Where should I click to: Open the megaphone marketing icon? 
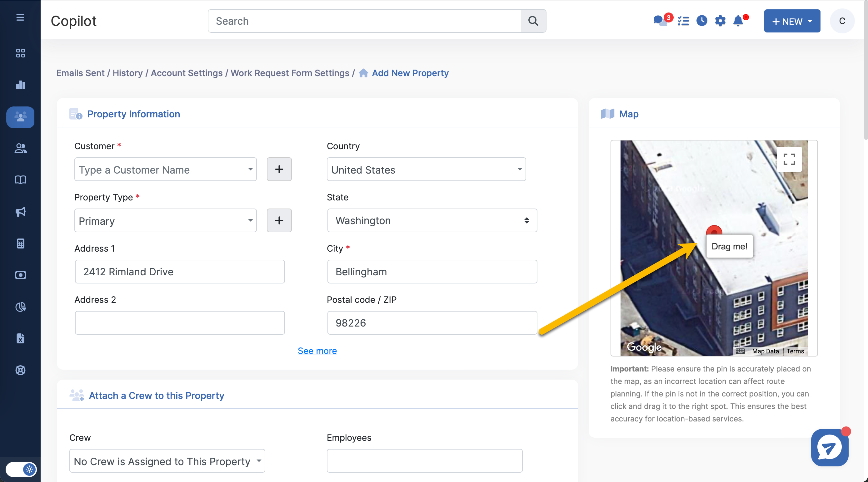[x=21, y=211]
